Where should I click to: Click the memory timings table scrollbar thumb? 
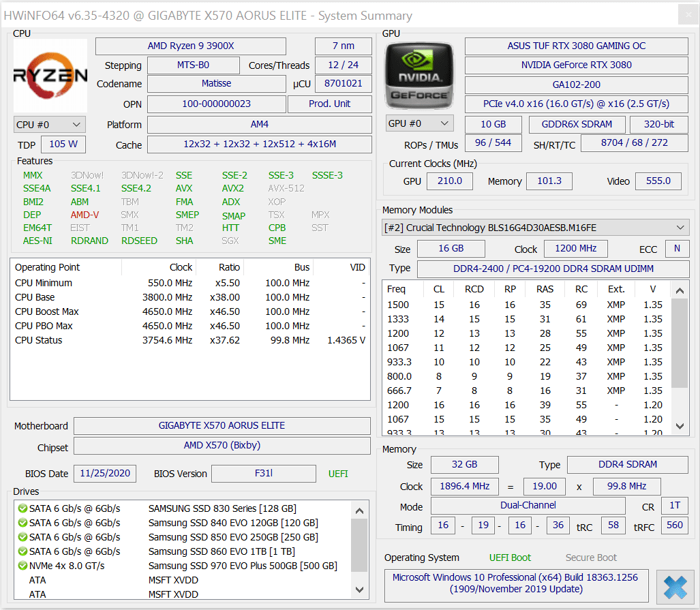click(680, 344)
